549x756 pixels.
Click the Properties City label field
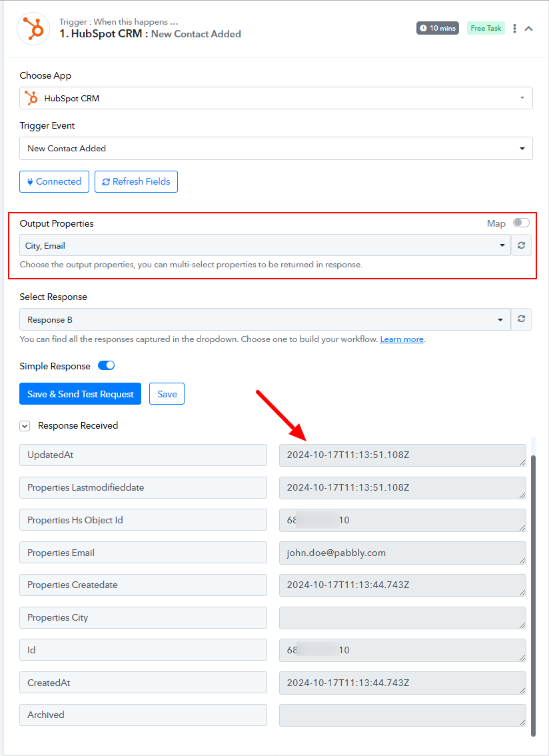pos(143,617)
